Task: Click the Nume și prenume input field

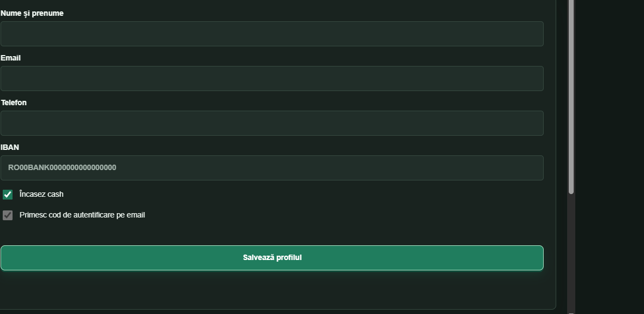Action: pyautogui.click(x=272, y=34)
